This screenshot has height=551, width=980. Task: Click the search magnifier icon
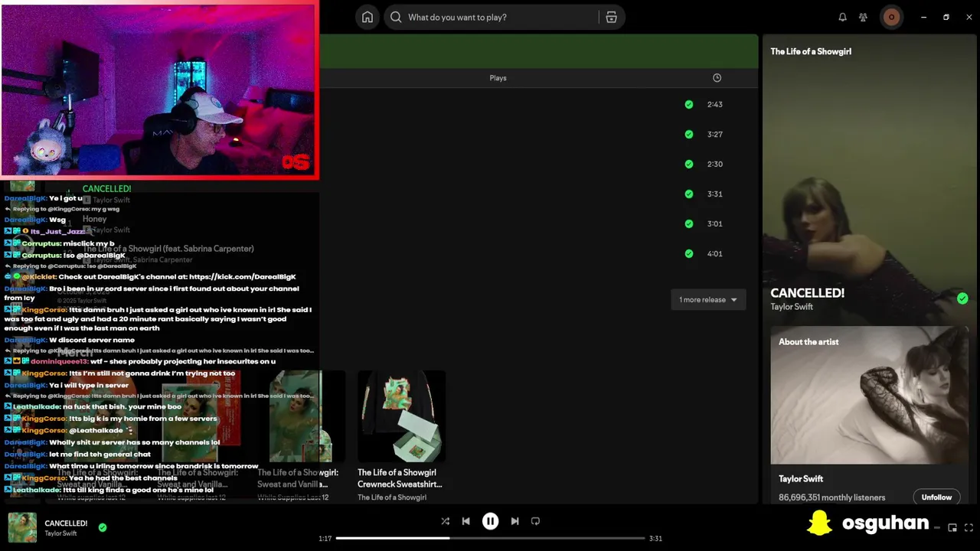396,17
